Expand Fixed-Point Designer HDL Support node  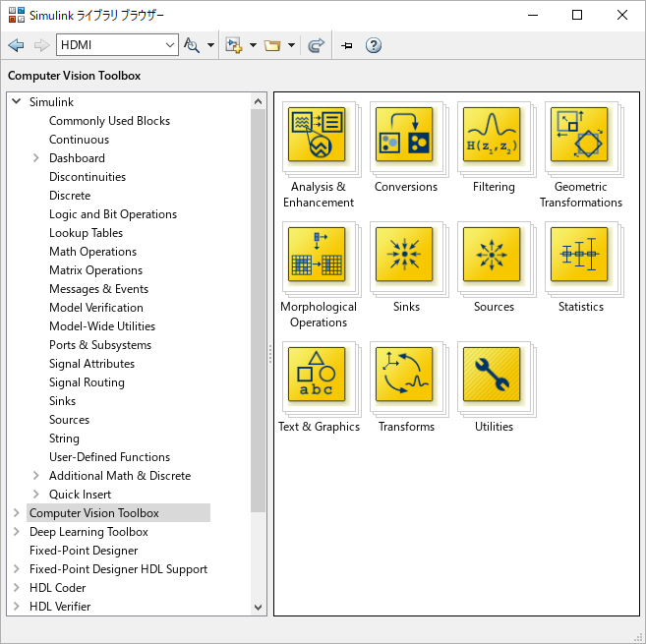16,569
